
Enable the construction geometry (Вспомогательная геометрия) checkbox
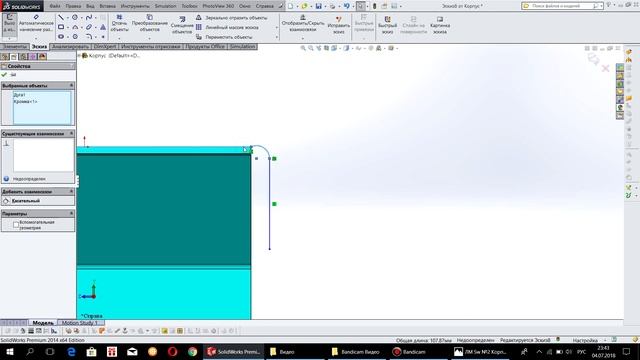[16, 225]
